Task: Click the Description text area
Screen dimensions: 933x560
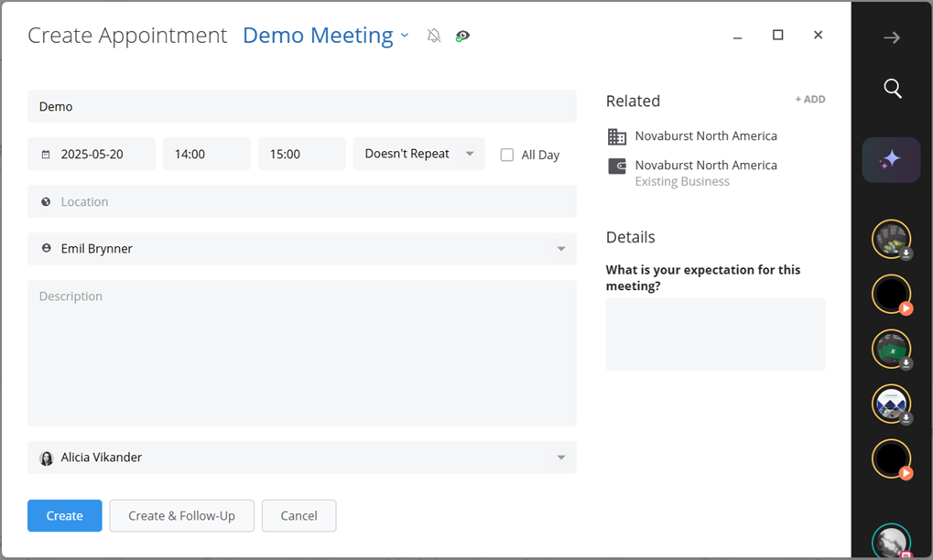Action: click(301, 353)
